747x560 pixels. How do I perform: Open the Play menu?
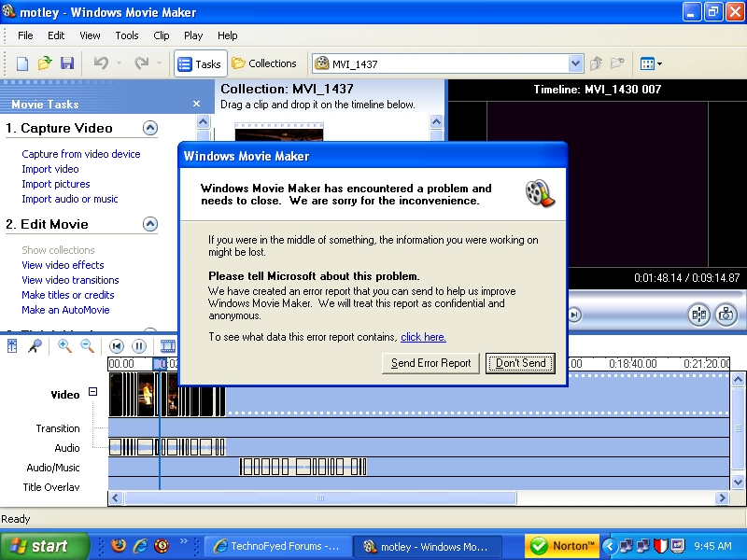(193, 35)
